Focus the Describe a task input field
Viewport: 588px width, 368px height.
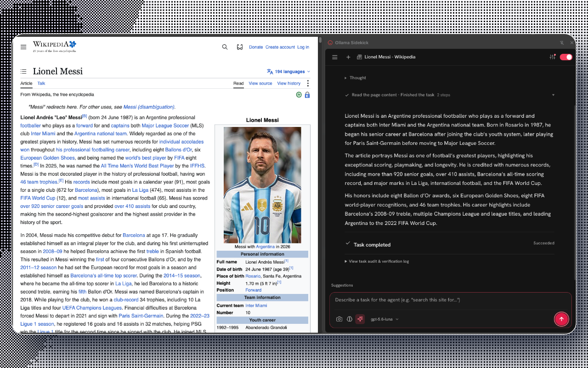coord(451,300)
